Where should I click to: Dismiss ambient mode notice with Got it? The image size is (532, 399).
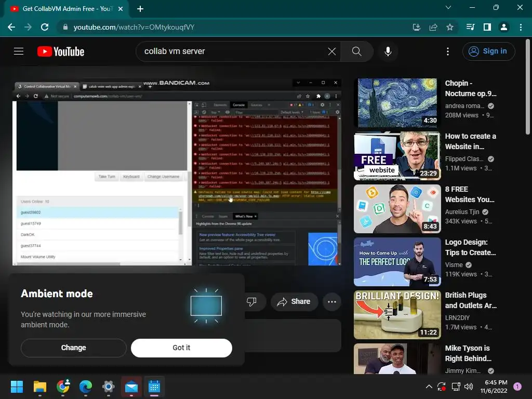181,348
